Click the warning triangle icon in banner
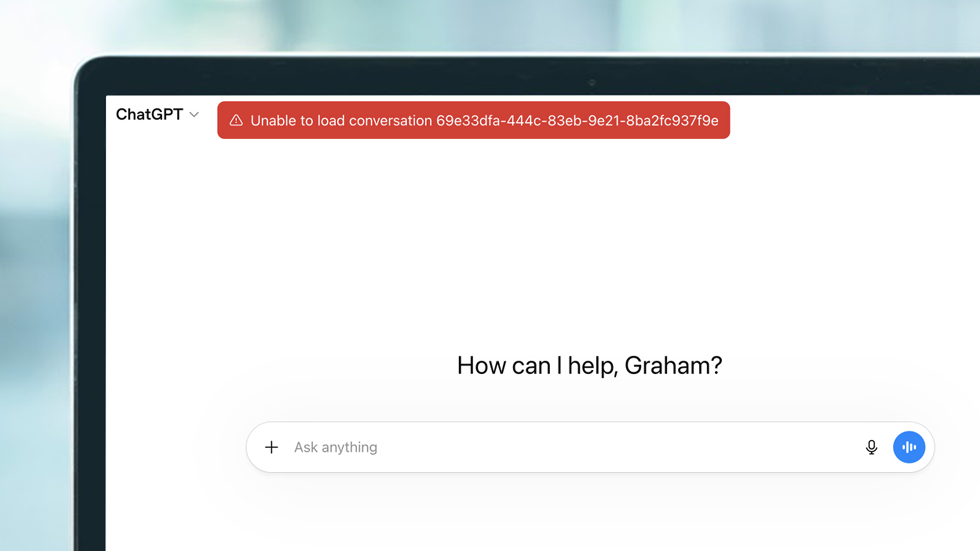 (236, 120)
